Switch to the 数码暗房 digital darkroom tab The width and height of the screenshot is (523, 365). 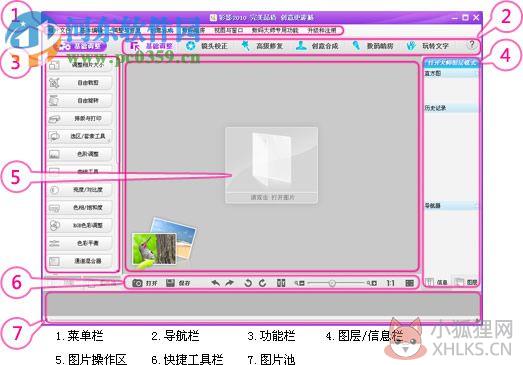tap(373, 46)
